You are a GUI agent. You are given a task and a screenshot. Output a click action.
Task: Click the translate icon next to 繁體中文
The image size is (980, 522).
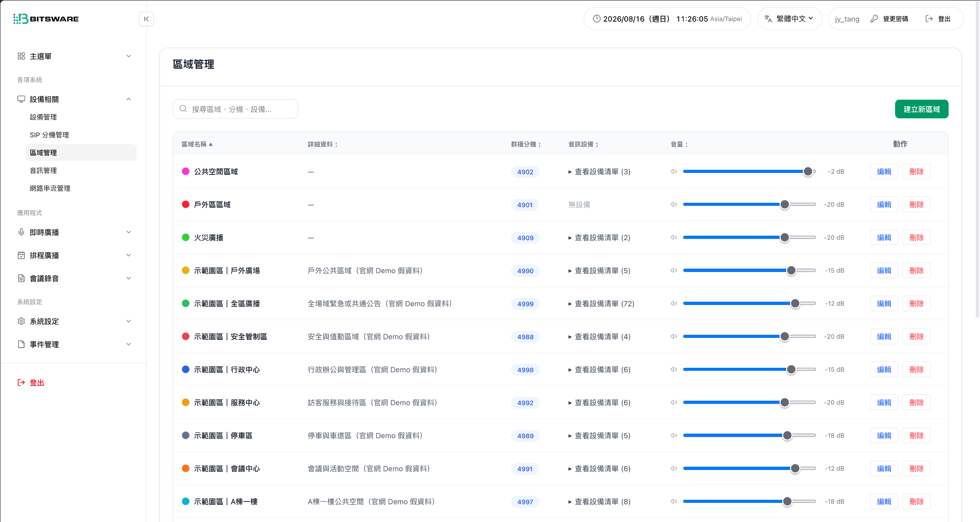pos(768,19)
